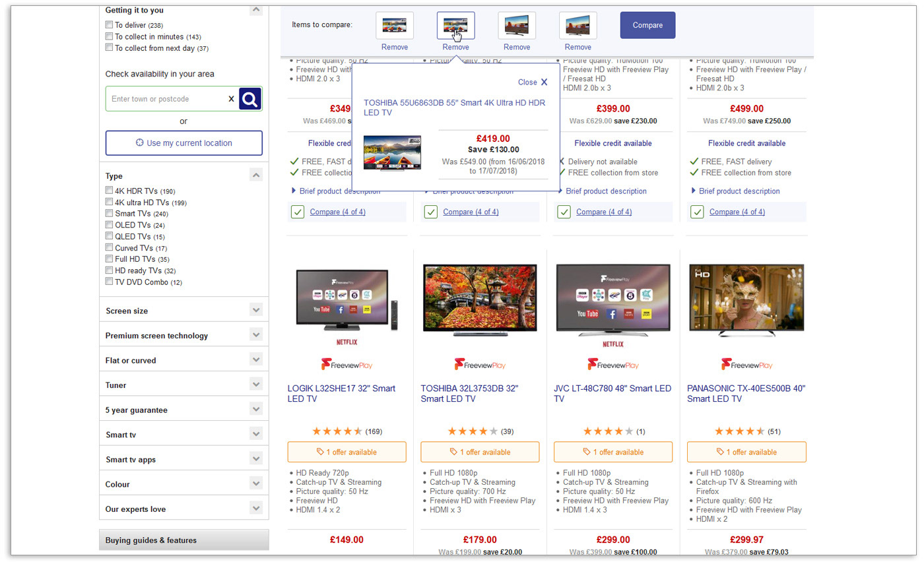Screen dimensions: 924x562
Task: Enable the QLED TVs filter
Action: 109,235
